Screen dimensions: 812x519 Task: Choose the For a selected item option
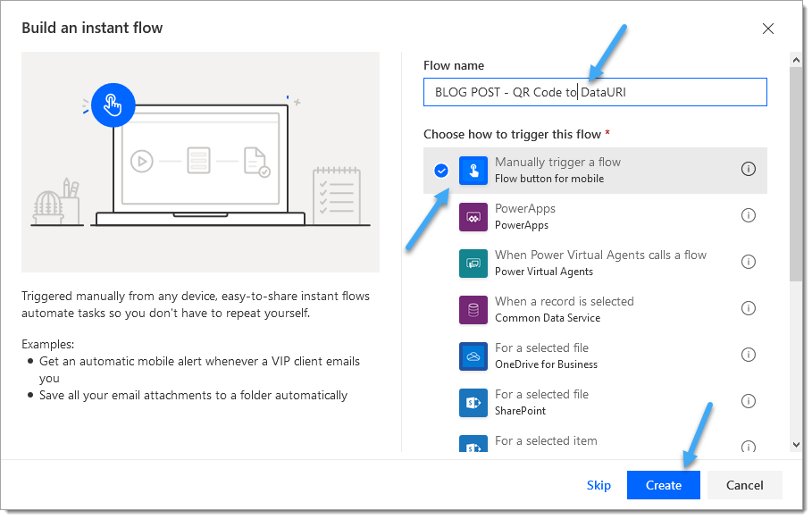tap(546, 440)
